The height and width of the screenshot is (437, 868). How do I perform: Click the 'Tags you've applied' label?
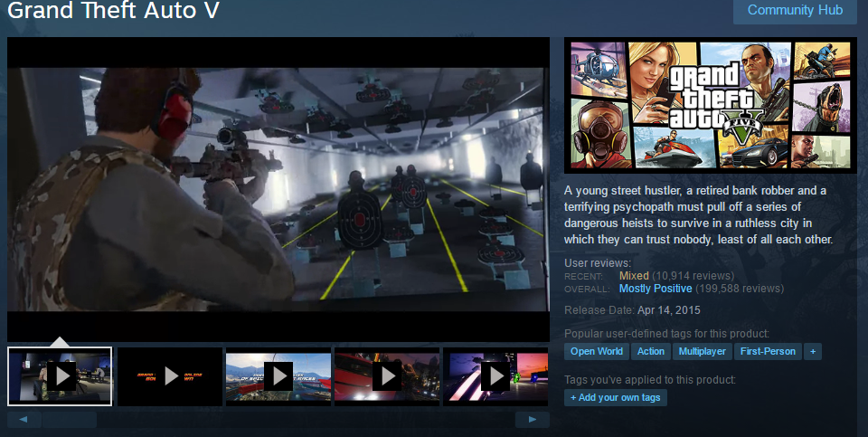pyautogui.click(x=650, y=380)
